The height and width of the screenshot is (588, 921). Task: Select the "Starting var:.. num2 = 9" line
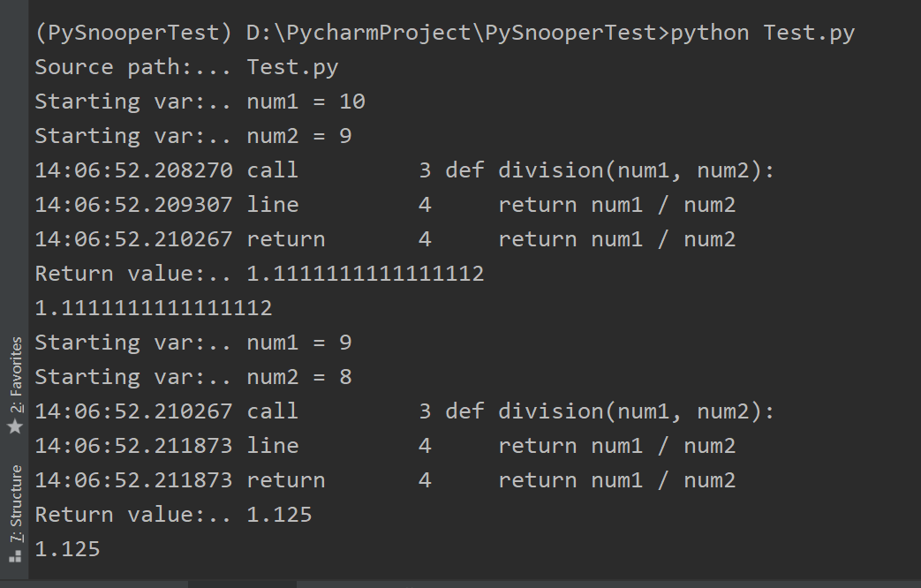[x=193, y=137]
